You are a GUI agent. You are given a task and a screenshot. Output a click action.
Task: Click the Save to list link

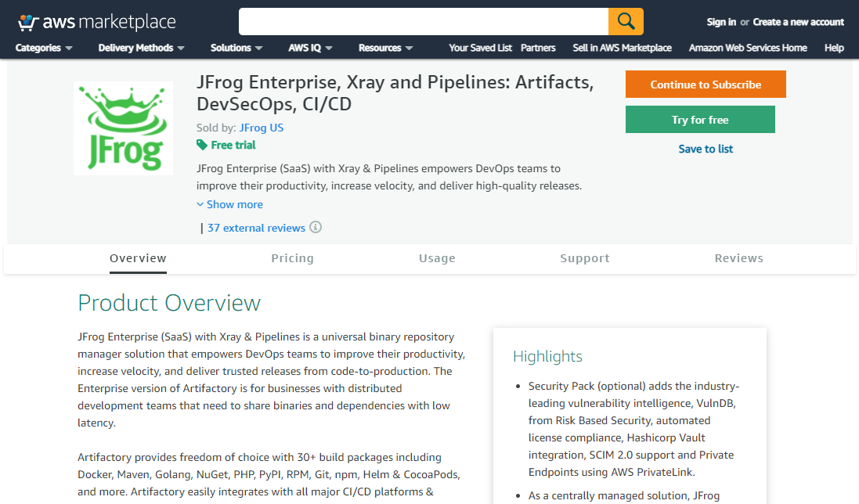(x=706, y=149)
